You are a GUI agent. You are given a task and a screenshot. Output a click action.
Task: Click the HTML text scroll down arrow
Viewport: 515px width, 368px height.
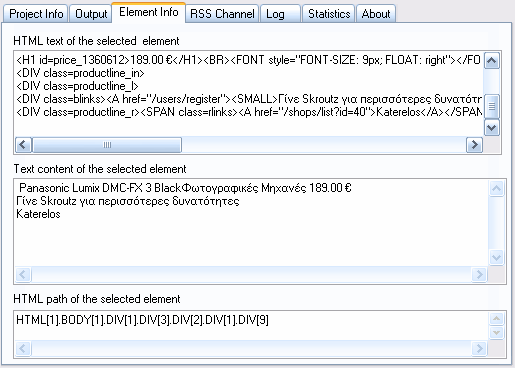tap(492, 128)
